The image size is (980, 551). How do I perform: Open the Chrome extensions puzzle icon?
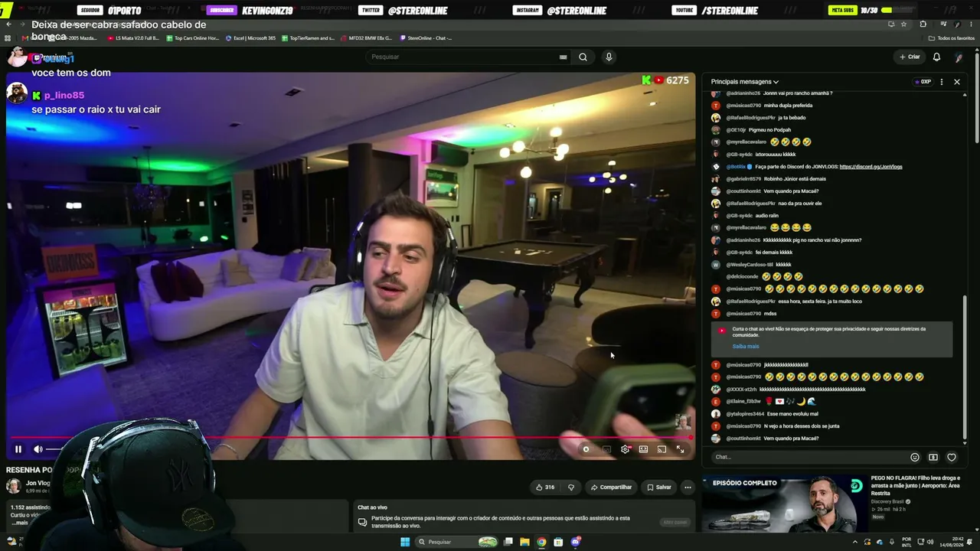pos(923,24)
